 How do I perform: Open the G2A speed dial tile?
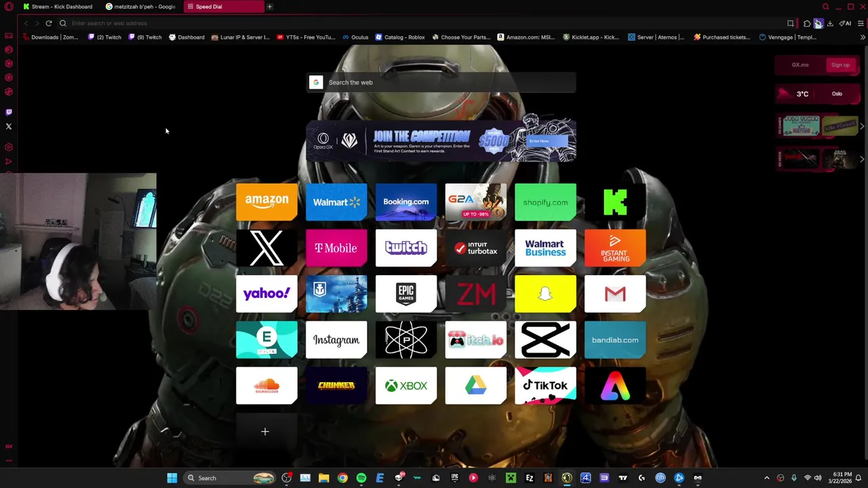pos(476,202)
